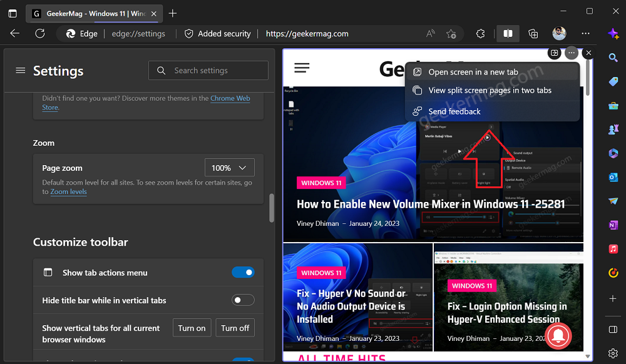Viewport: 626px width, 364px height.
Task: Open the Extensions puzzle icon
Action: (x=480, y=34)
